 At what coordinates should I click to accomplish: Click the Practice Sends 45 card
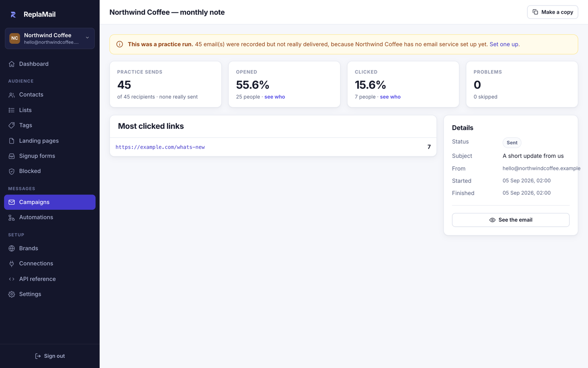pos(165,84)
